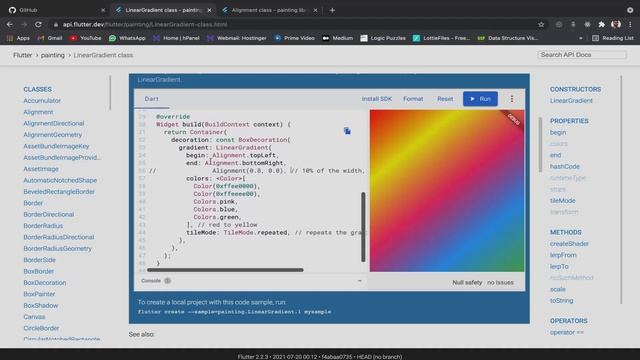The width and height of the screenshot is (640, 360).
Task: Open the BoxShadow class link
Action: click(x=40, y=305)
